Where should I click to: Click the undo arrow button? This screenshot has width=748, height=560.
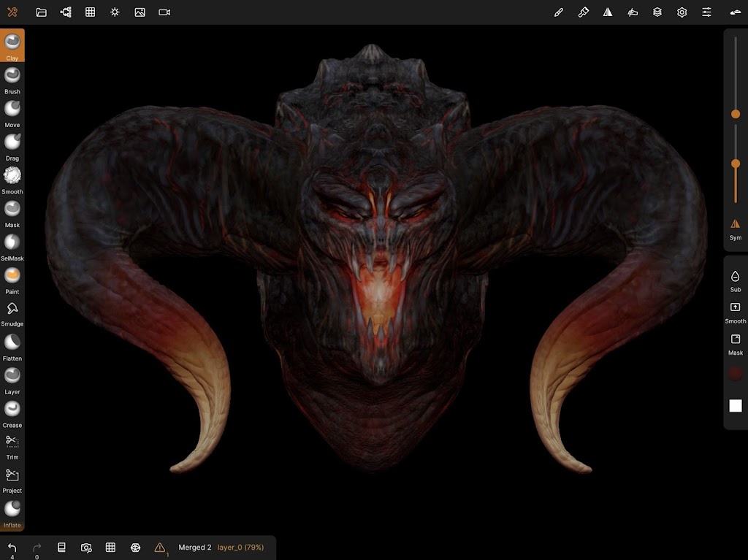(12, 547)
